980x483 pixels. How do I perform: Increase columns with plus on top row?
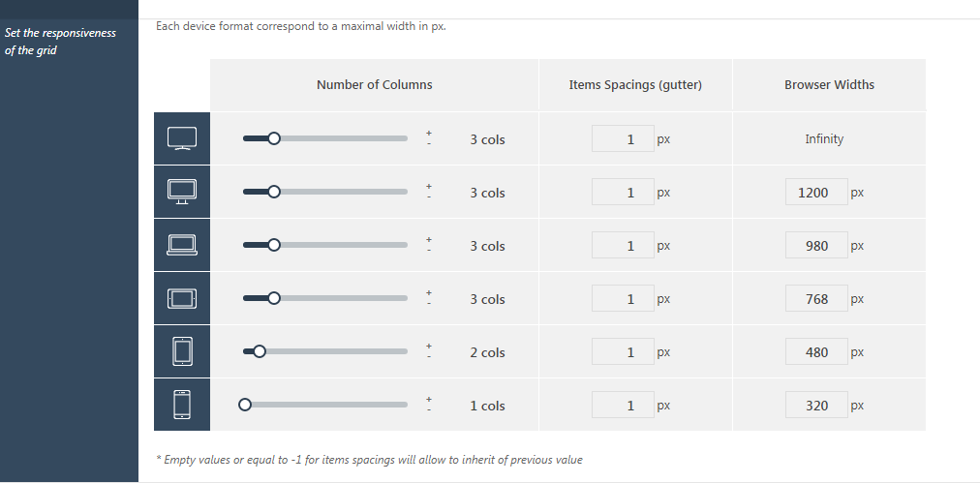coord(429,133)
